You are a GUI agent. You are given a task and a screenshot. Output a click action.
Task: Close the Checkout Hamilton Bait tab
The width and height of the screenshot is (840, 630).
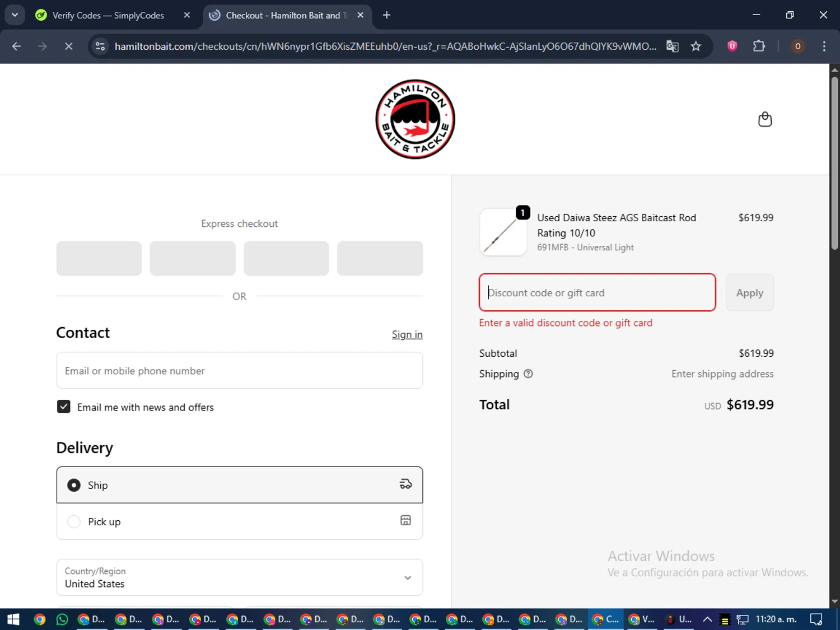coord(361,15)
